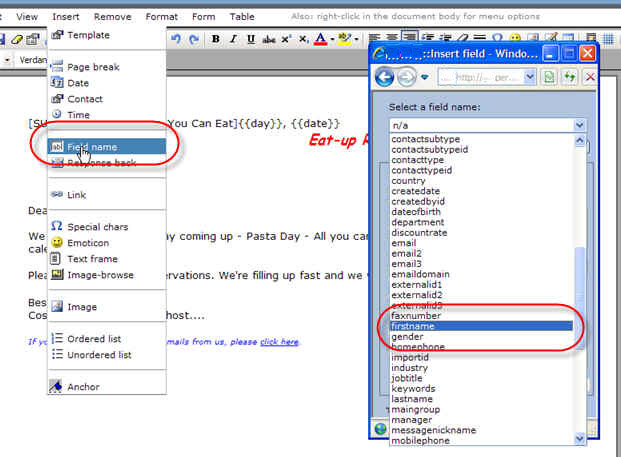Insert an Anchor

pos(107,387)
